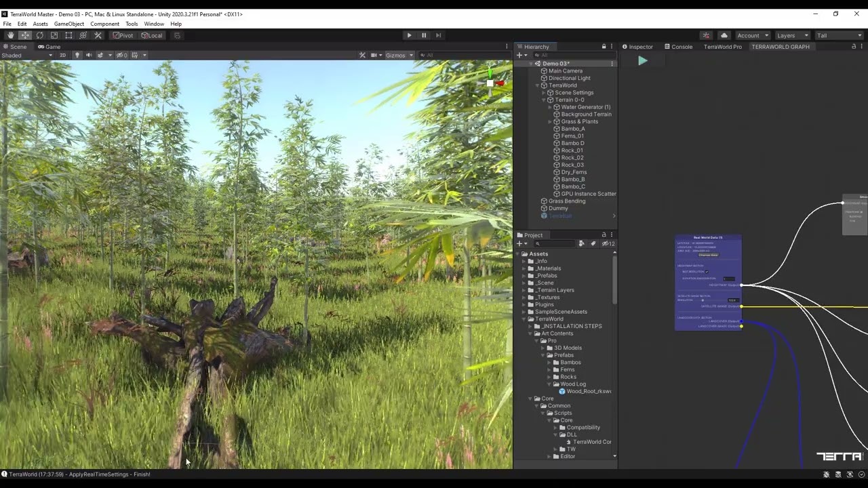Expand Water Generator (1) in Hierarchy

(x=550, y=107)
